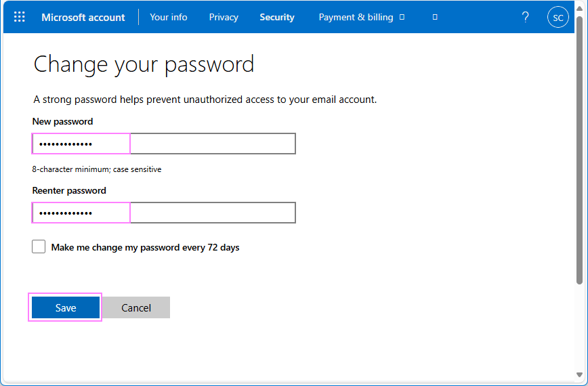Focus the New password field
Screen dimensions: 588x386
tap(164, 144)
